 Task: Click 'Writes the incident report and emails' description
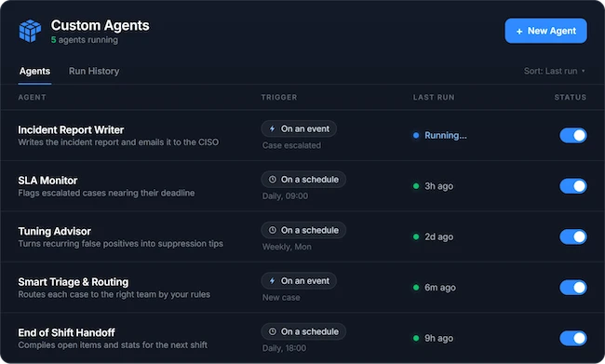(118, 142)
